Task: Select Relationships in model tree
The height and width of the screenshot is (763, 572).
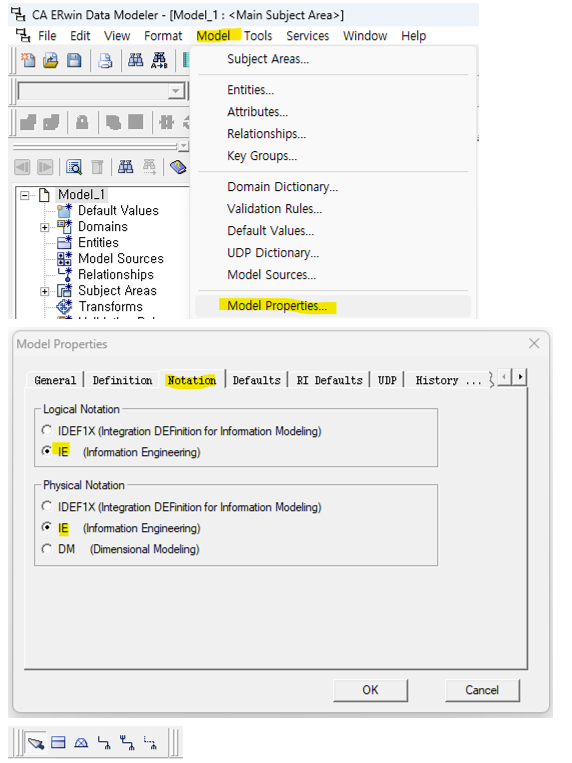Action: click(116, 274)
